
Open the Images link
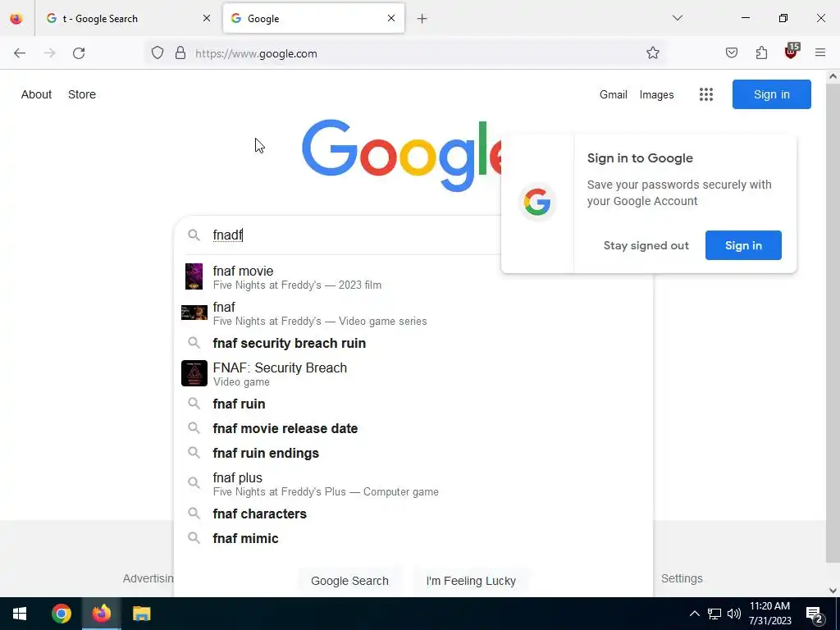click(x=656, y=95)
